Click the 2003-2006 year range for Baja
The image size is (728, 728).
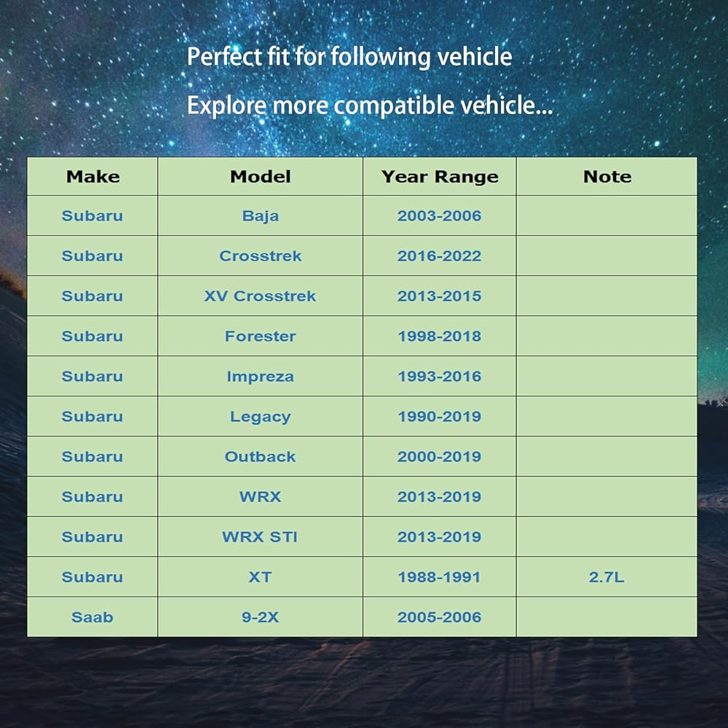pyautogui.click(x=439, y=215)
